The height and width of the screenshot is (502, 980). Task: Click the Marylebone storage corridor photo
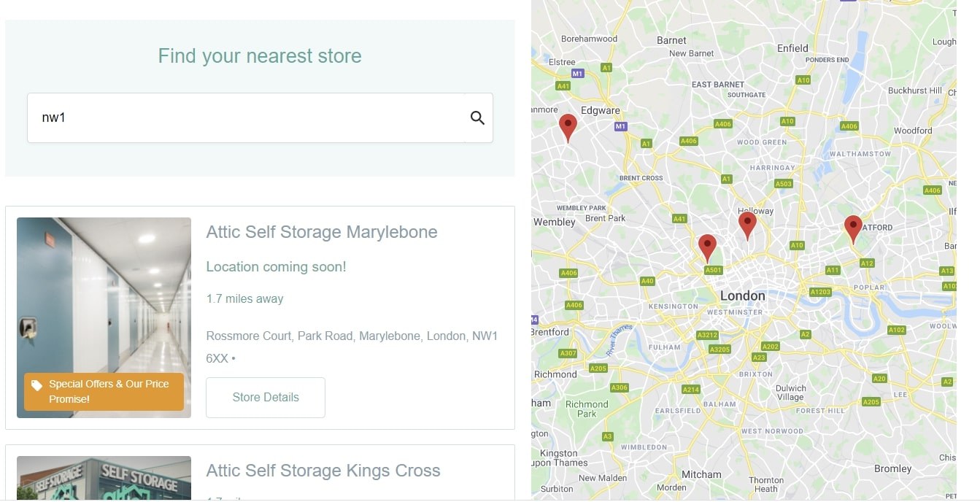[x=104, y=317]
